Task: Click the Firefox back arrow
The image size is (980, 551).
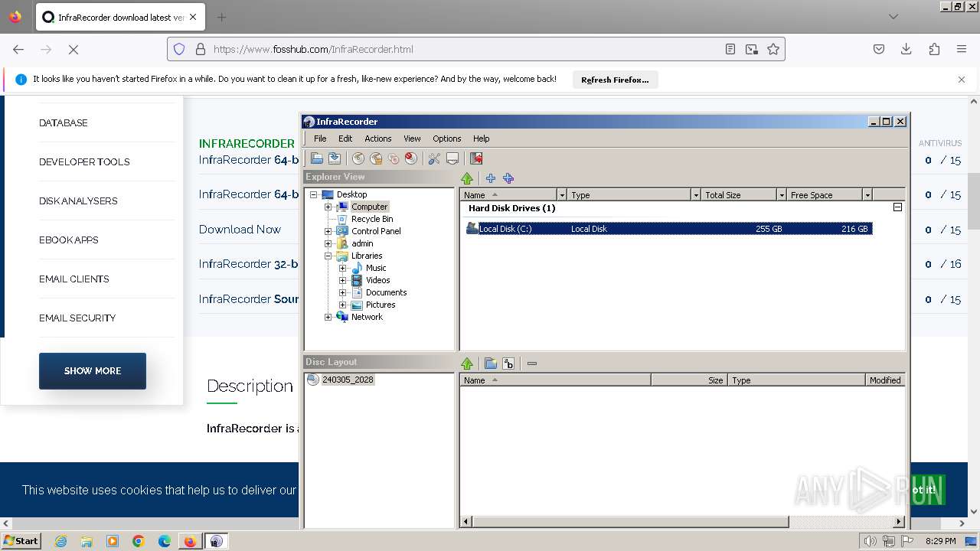Action: [18, 49]
